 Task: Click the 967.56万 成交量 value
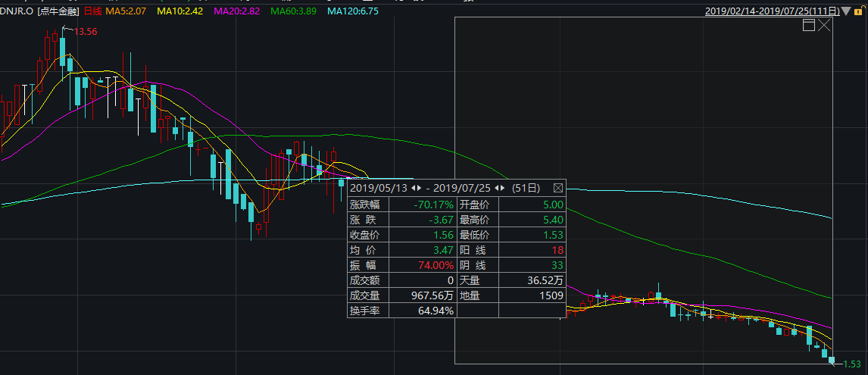(x=433, y=295)
